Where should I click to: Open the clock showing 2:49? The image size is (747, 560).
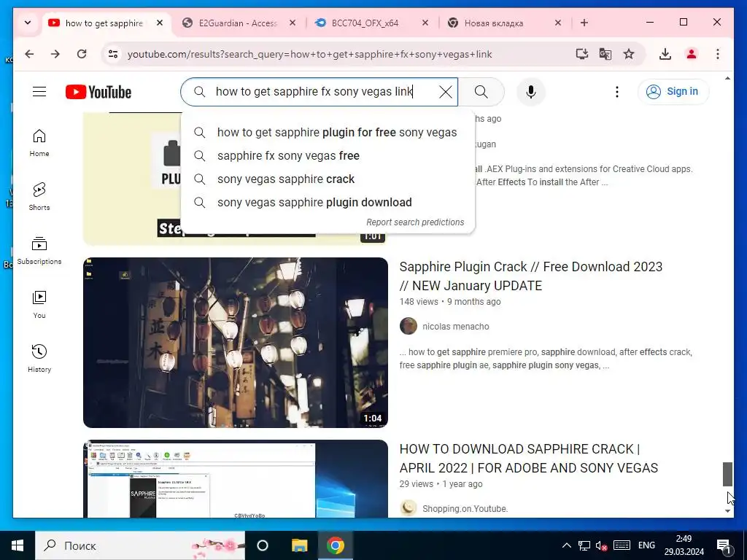point(684,545)
